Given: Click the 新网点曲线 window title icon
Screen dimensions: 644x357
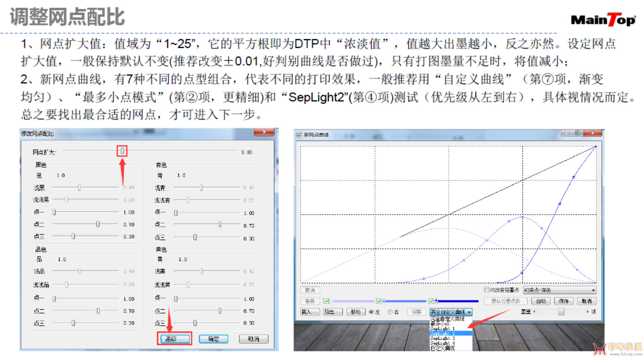Looking at the screenshot, I should [299, 135].
